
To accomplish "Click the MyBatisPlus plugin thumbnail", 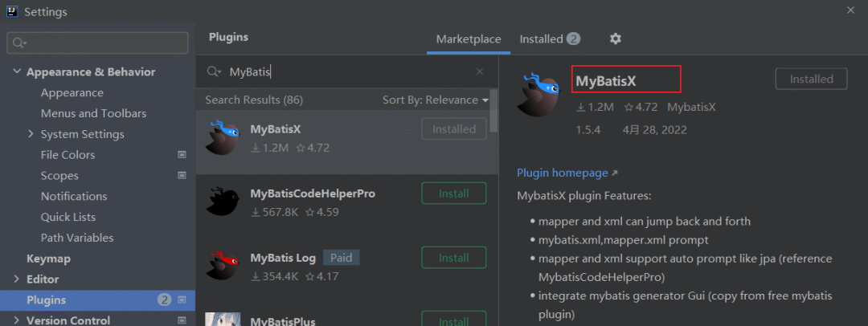I will [x=223, y=320].
